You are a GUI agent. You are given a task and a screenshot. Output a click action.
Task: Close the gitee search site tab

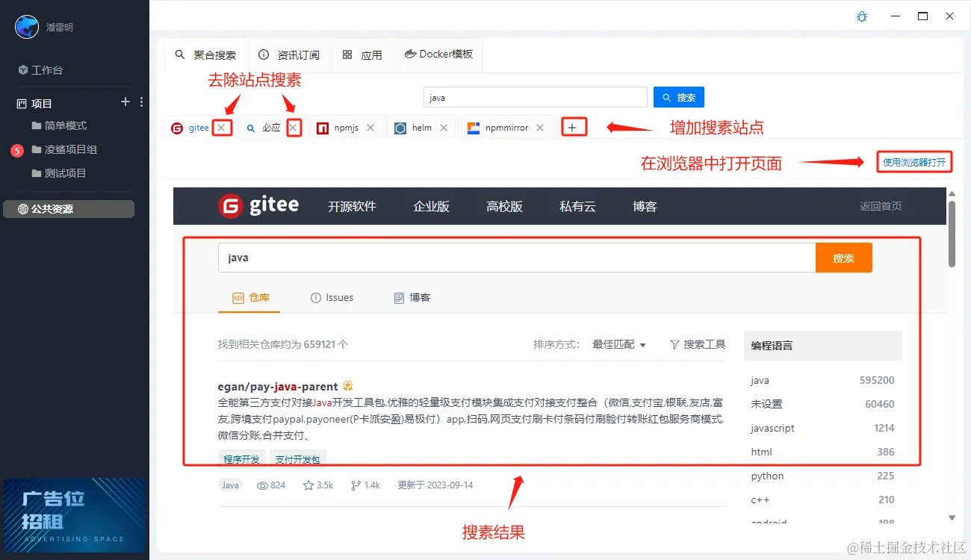click(221, 128)
